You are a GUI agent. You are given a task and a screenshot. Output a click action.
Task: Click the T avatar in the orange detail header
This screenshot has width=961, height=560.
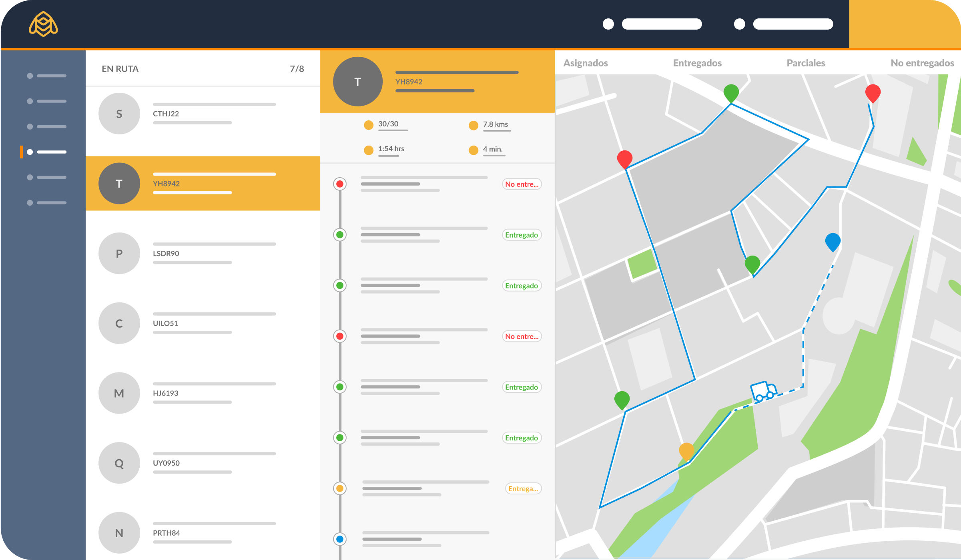(358, 82)
